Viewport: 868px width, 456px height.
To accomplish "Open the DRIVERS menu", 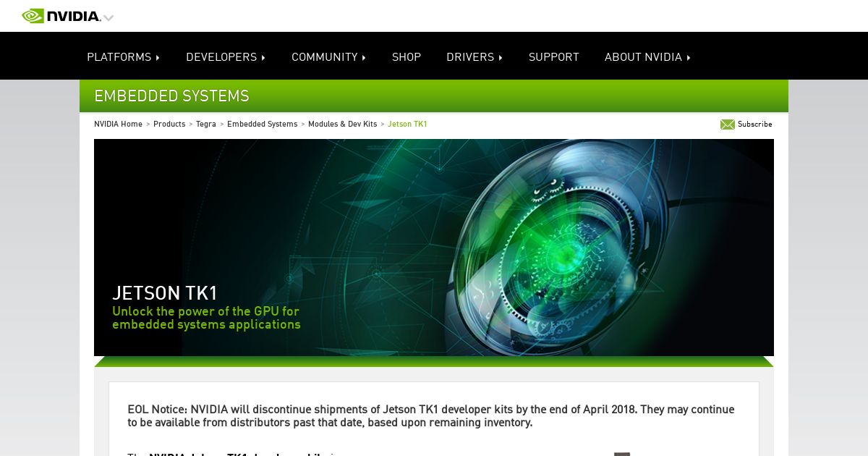I will pos(475,57).
